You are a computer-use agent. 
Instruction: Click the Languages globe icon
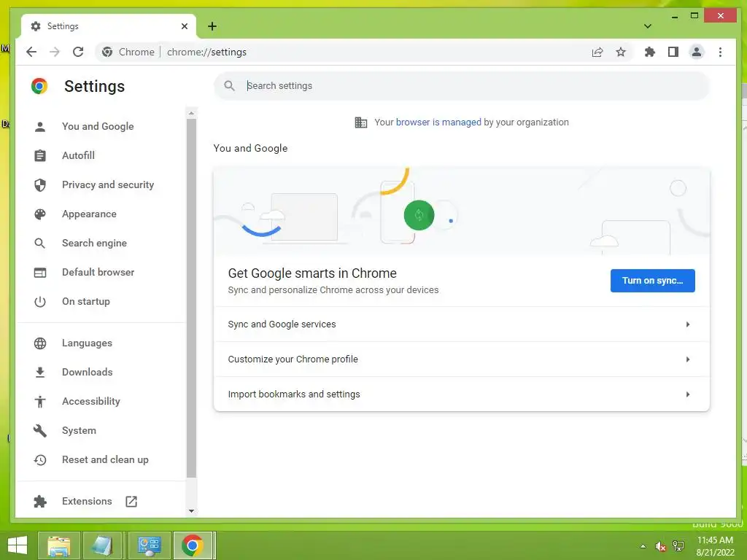[40, 343]
